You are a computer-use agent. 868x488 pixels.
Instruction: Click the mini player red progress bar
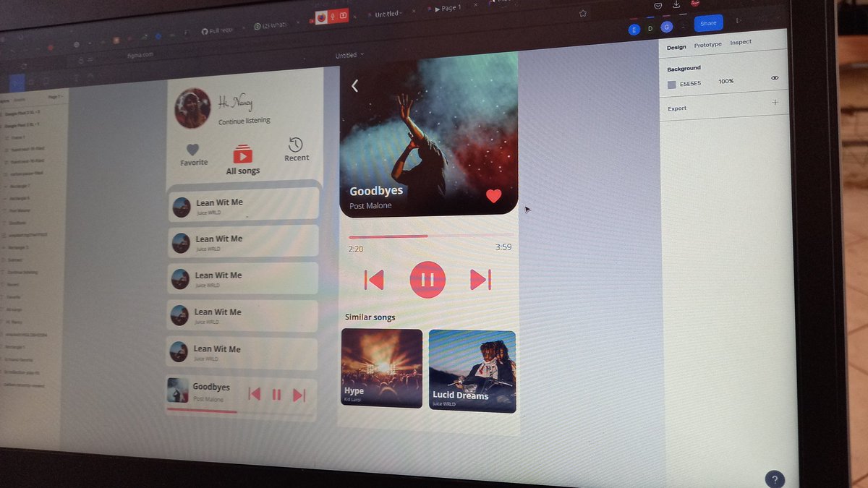[x=202, y=411]
